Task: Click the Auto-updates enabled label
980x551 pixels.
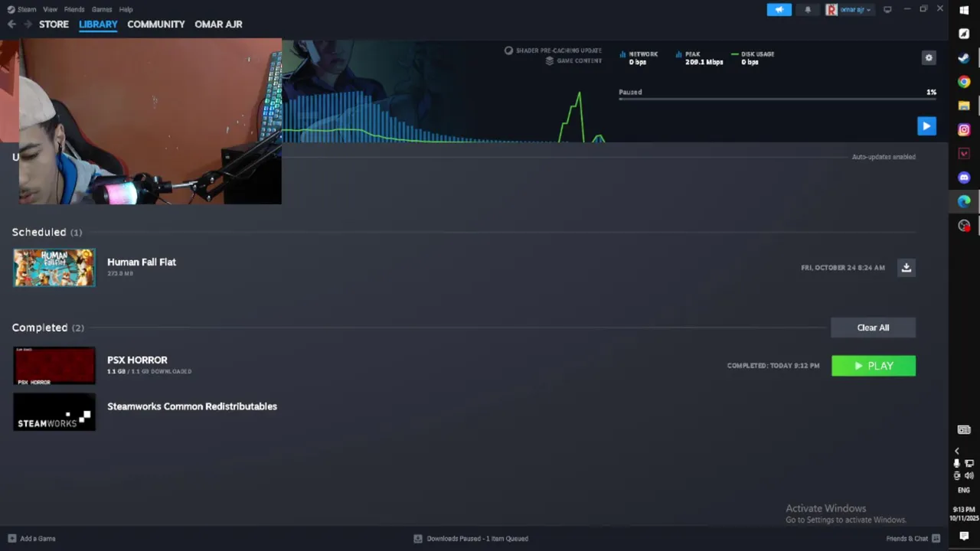Action: coord(884,157)
